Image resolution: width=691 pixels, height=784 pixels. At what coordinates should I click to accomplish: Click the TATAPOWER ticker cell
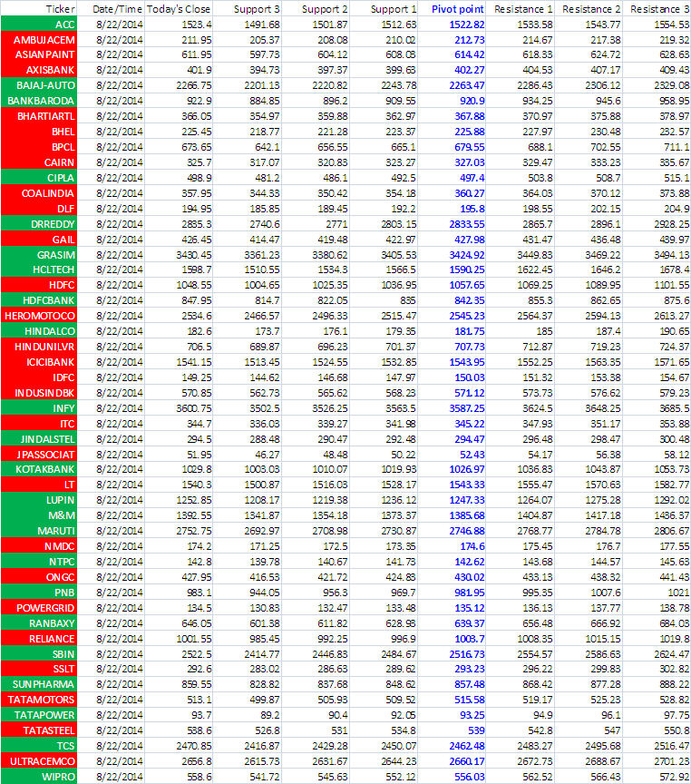[39, 715]
